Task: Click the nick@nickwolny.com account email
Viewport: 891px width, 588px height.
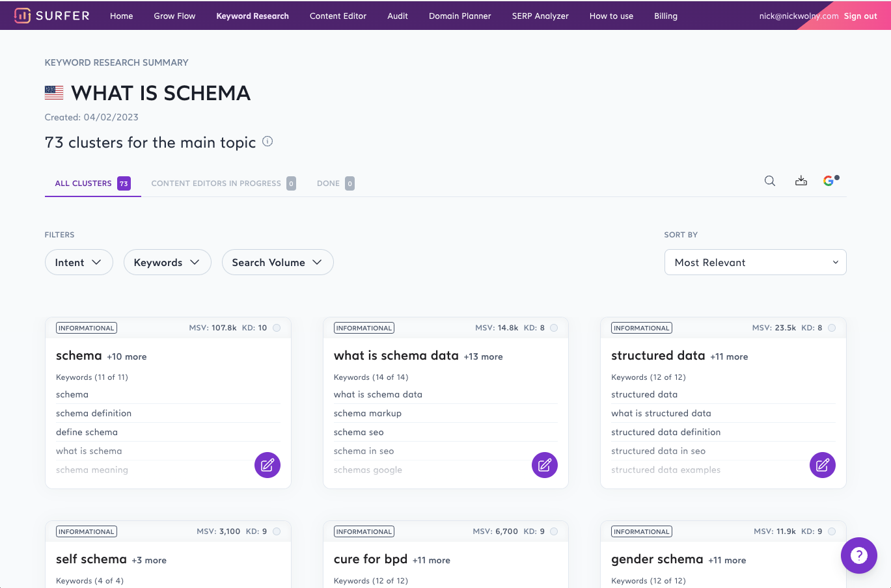Action: [799, 16]
